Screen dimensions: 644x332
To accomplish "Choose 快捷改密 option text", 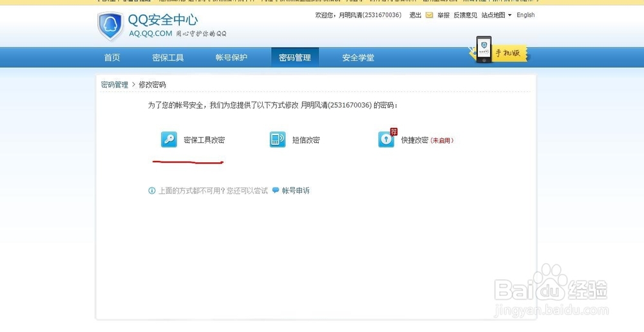I will pyautogui.click(x=415, y=140).
